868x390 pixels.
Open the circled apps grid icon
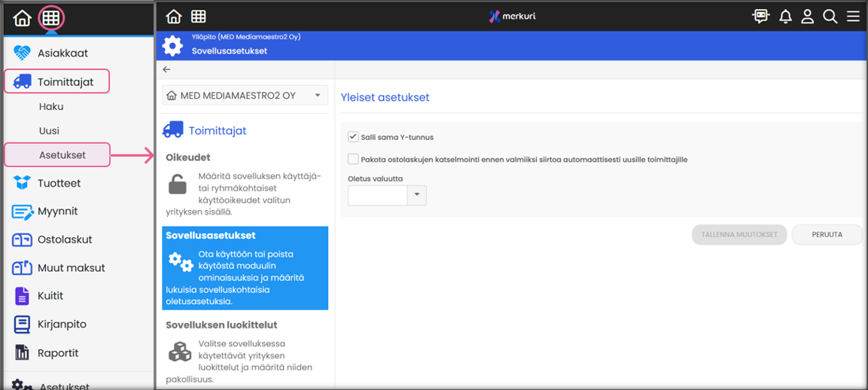coord(50,19)
